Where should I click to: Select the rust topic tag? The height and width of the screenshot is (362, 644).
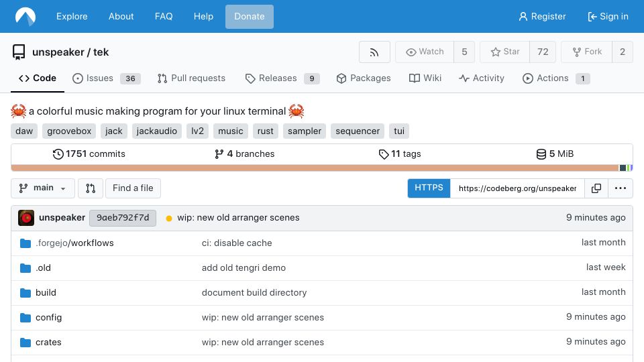pyautogui.click(x=266, y=131)
